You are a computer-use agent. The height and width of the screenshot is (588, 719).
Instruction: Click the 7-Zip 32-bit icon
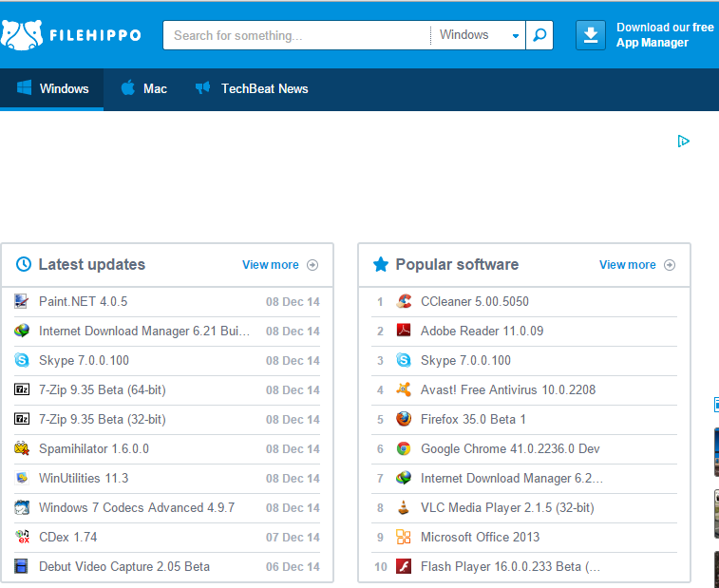coord(22,419)
